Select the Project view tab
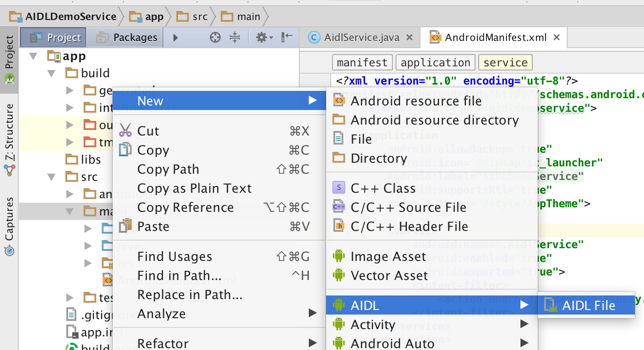644x350 pixels. click(x=53, y=37)
